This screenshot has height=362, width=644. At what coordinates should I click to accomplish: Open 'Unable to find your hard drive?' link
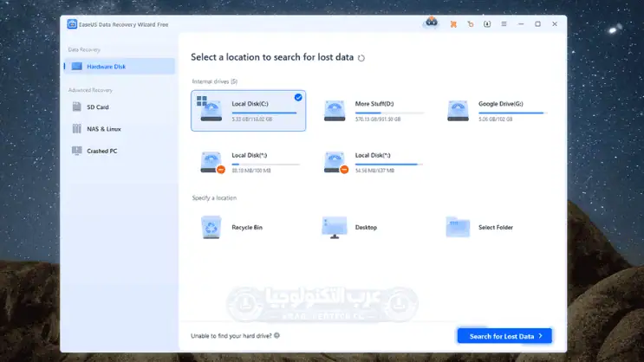pos(231,336)
